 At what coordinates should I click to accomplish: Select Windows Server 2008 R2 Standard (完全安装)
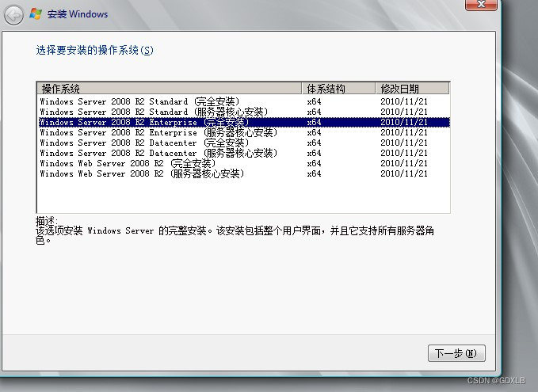click(243, 101)
